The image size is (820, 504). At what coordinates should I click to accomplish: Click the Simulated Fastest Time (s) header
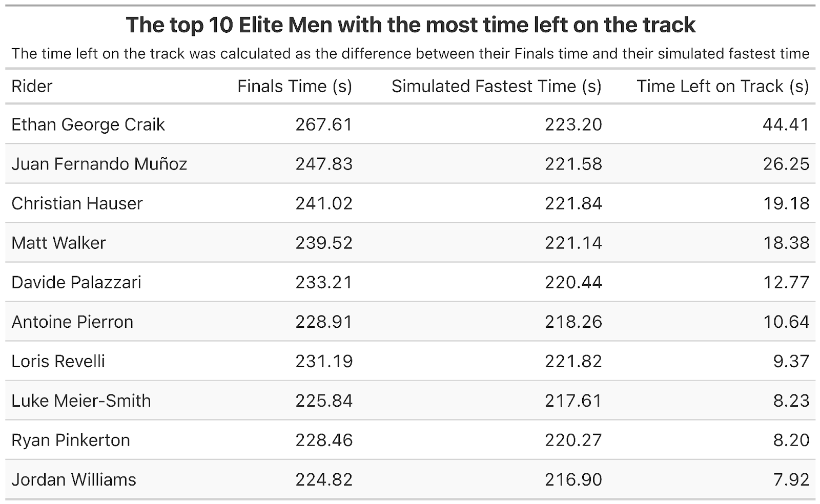(x=496, y=86)
